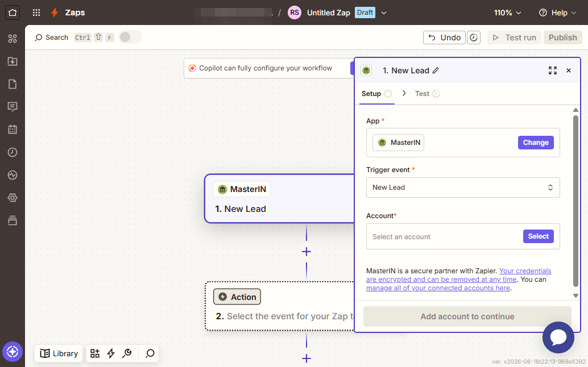Switch to the Setup tab
The width and height of the screenshot is (588, 367).
[x=376, y=94]
